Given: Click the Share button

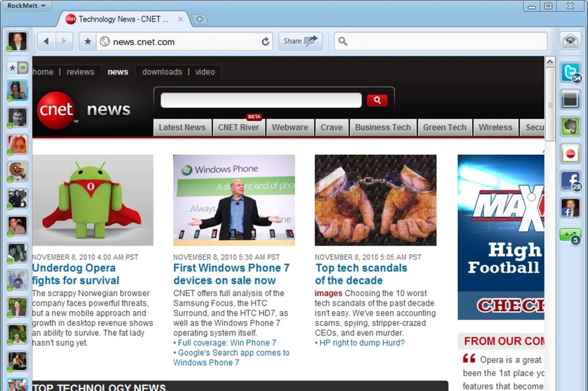Looking at the screenshot, I should [300, 41].
